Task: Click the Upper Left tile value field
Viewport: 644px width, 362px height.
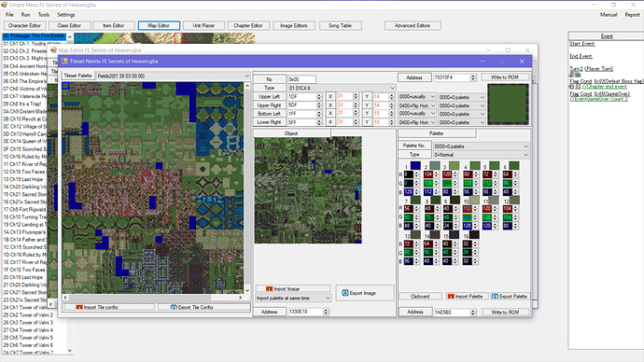Action: [x=301, y=97]
